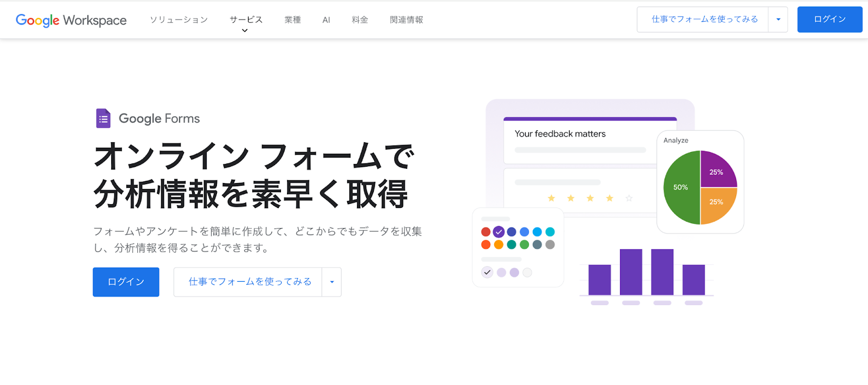Toggle the light circle with black checkmark
The width and height of the screenshot is (868, 385).
coord(487,273)
